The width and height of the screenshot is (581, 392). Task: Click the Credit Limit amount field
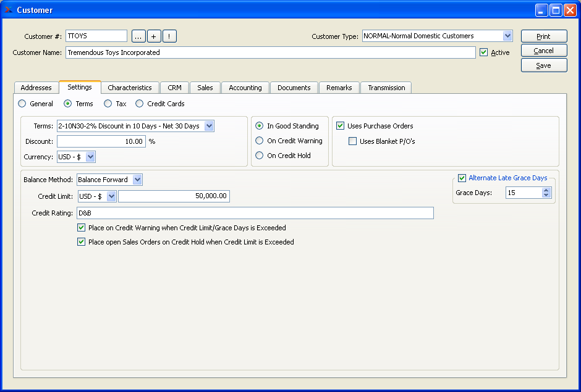point(174,196)
